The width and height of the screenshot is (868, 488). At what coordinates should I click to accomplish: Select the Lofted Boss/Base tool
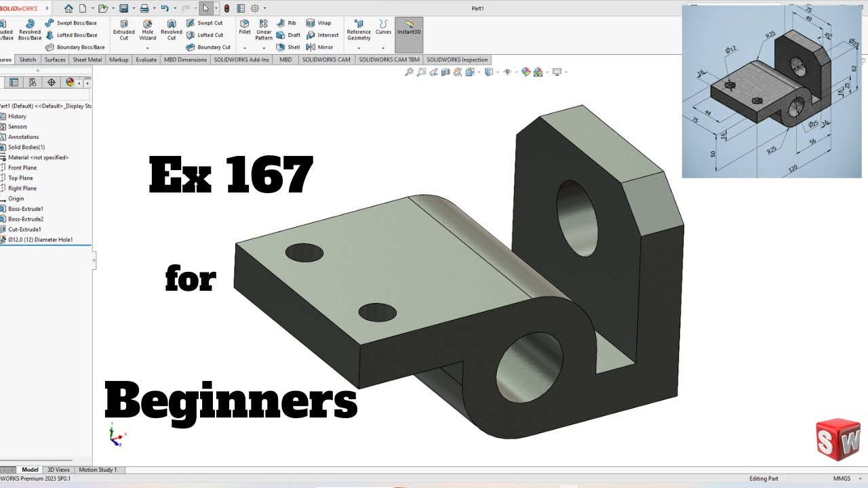click(71, 35)
